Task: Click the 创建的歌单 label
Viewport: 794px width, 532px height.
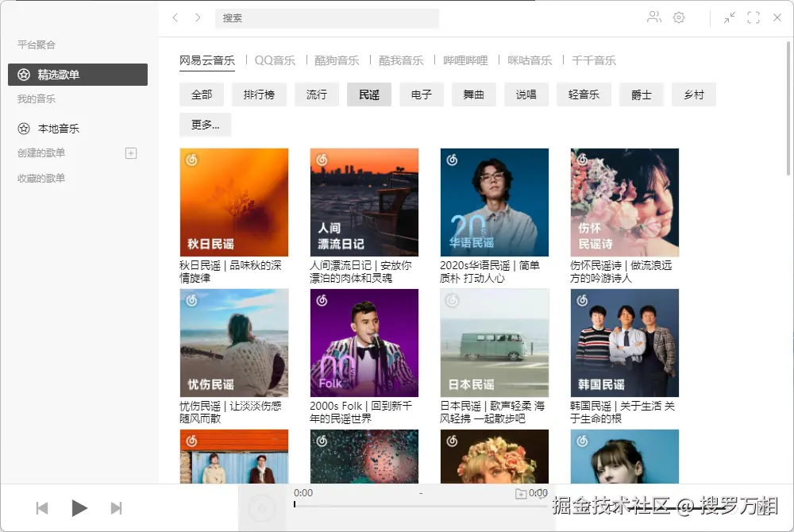Action: tap(41, 153)
